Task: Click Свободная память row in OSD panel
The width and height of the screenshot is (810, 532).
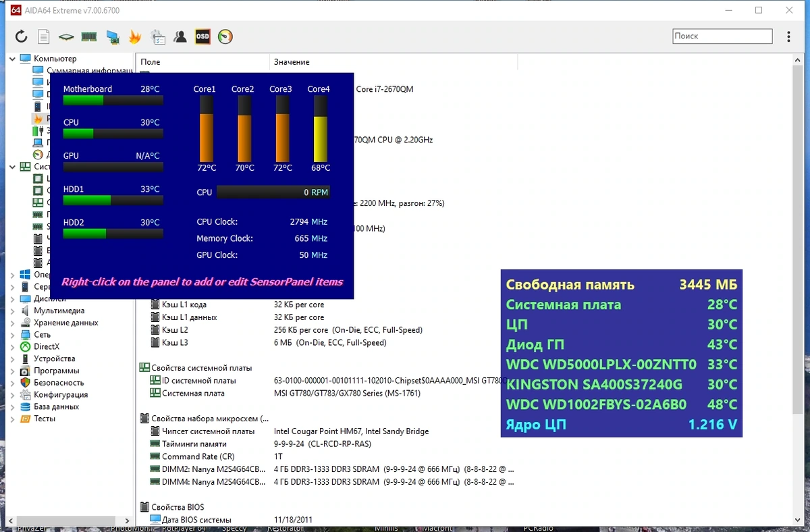Action: pos(622,284)
